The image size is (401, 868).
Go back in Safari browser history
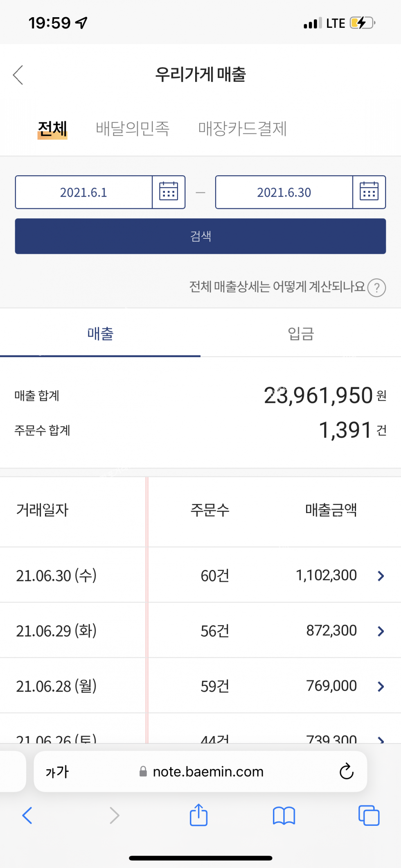tap(27, 815)
